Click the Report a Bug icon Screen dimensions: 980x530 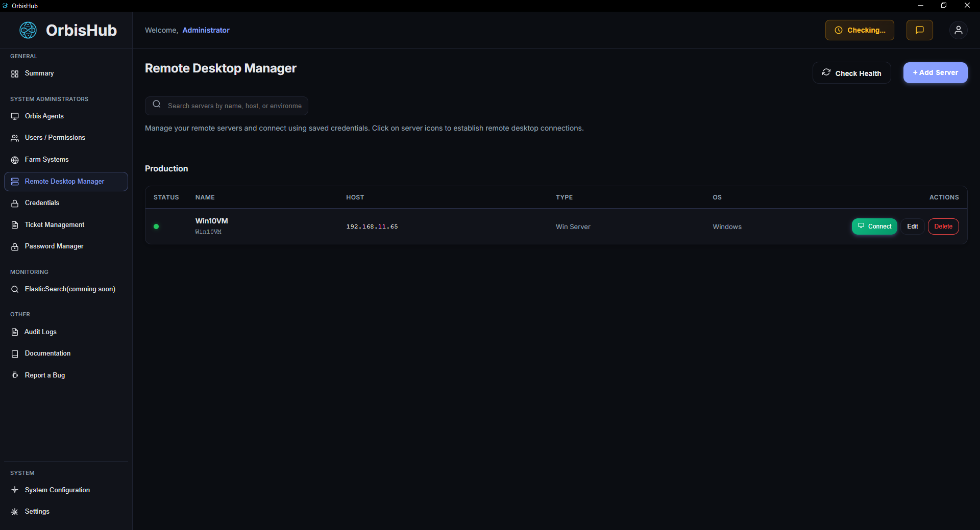point(15,375)
